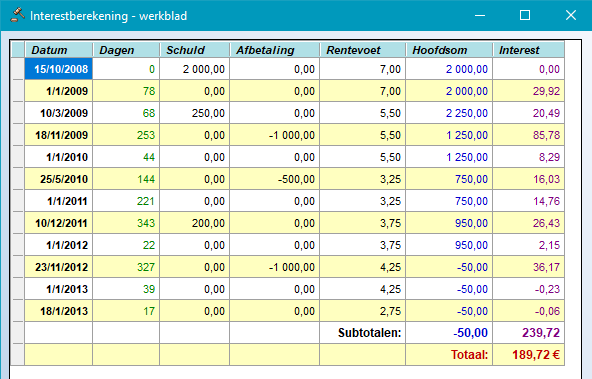Select the date cell 23/11/2012
The image size is (592, 379).
[59, 267]
